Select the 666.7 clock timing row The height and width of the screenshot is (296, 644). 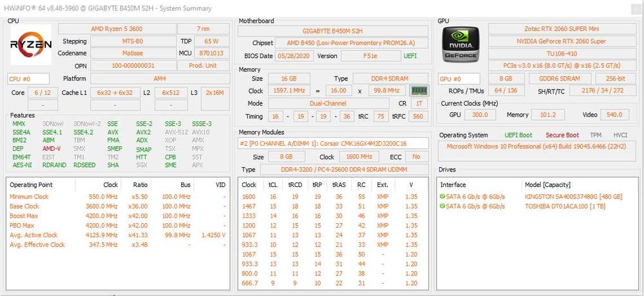[333, 283]
